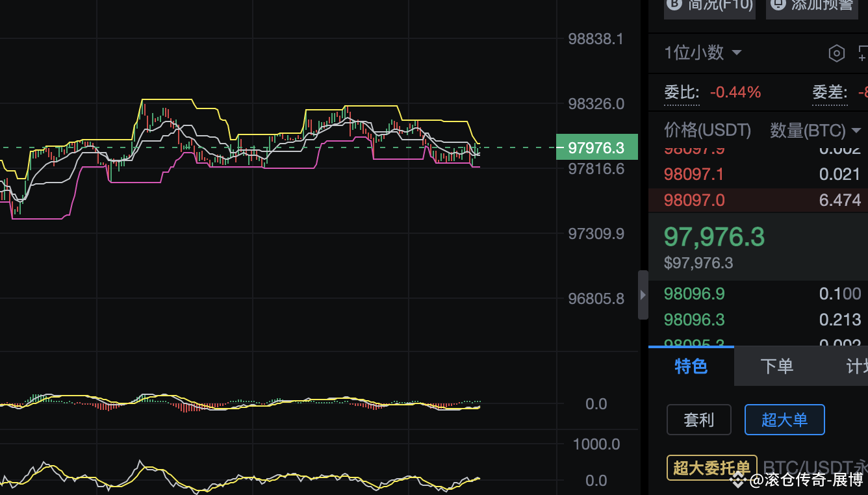868x495 pixels.
Task: Click the partially visible layout icon at right edge
Action: 863,53
